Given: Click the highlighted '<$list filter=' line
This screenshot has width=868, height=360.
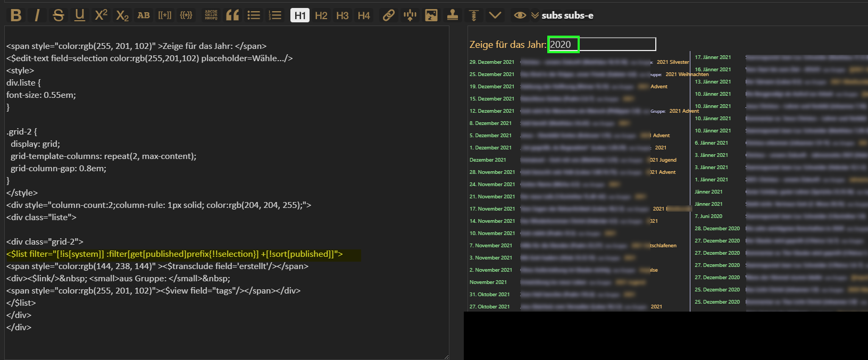Looking at the screenshot, I should 174,254.
